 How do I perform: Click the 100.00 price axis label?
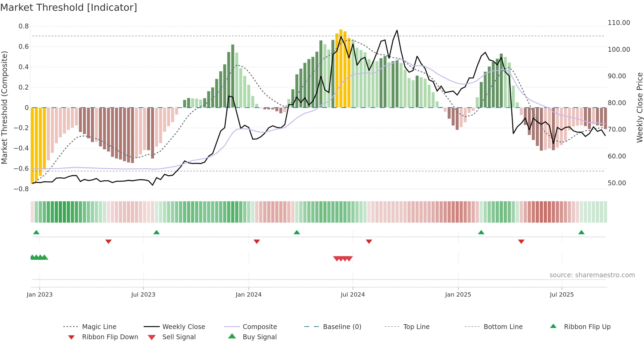point(619,50)
